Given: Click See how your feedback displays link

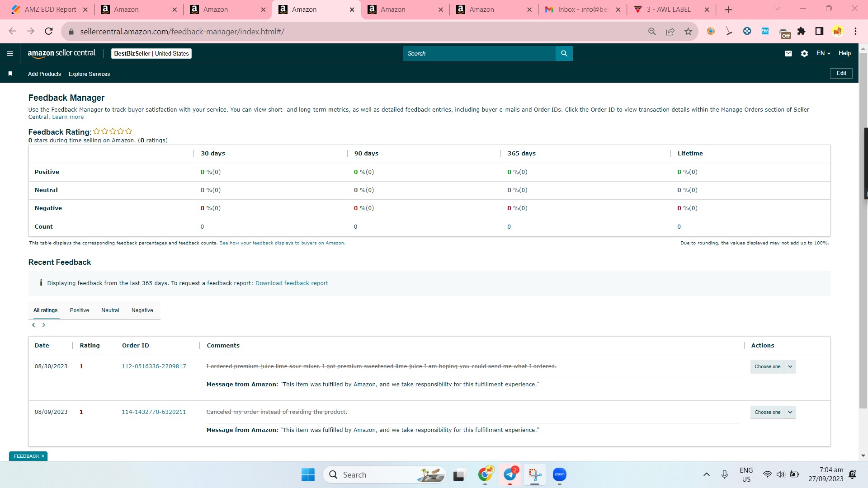Looking at the screenshot, I should click(x=282, y=243).
